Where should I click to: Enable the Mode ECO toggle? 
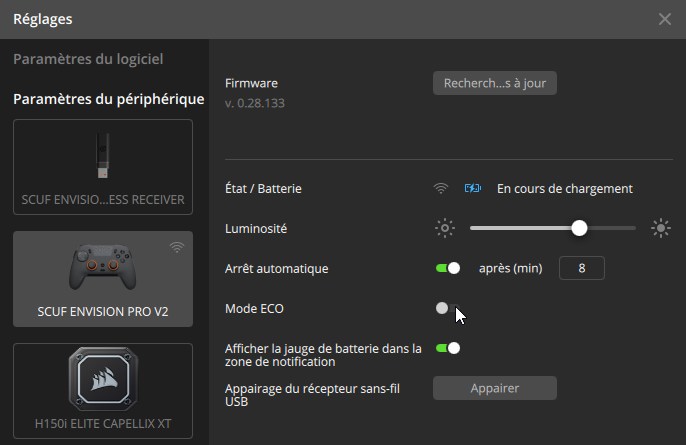[x=446, y=308]
